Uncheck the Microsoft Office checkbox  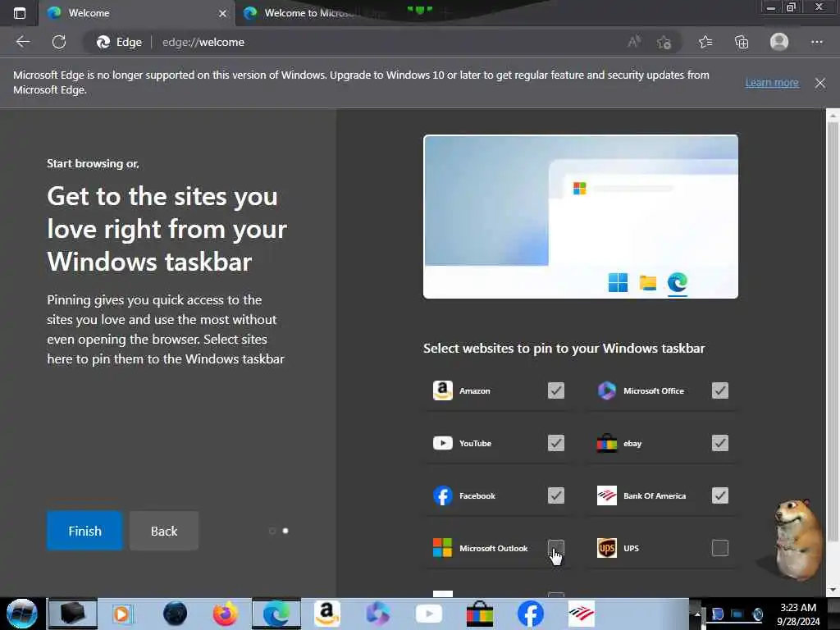720,390
